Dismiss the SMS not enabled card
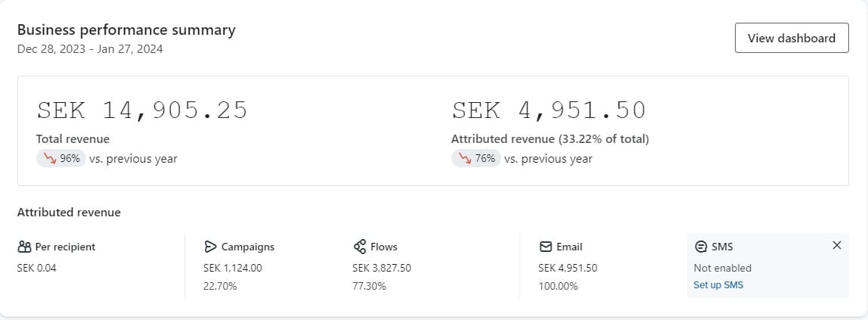Viewport: 868px width, 320px height. coord(836,245)
